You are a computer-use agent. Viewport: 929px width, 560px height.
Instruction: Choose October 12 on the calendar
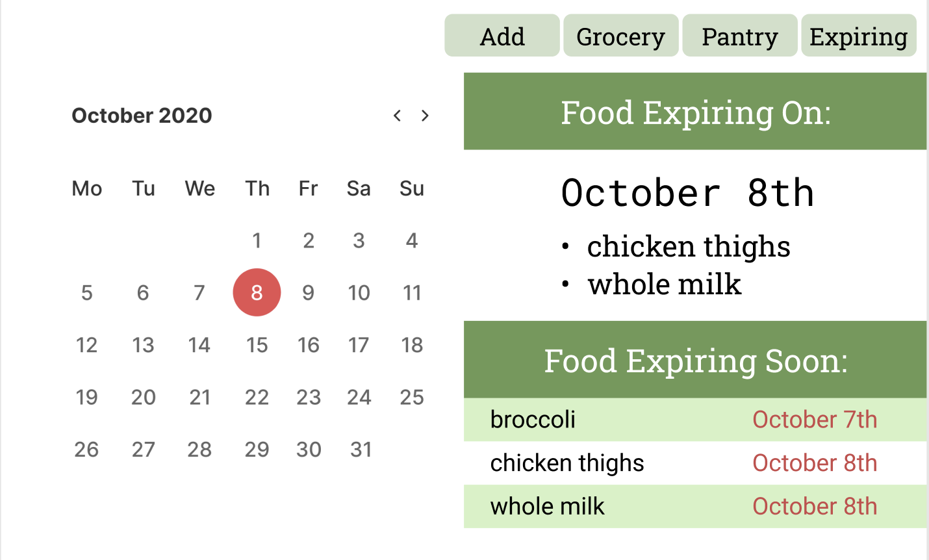(x=86, y=345)
